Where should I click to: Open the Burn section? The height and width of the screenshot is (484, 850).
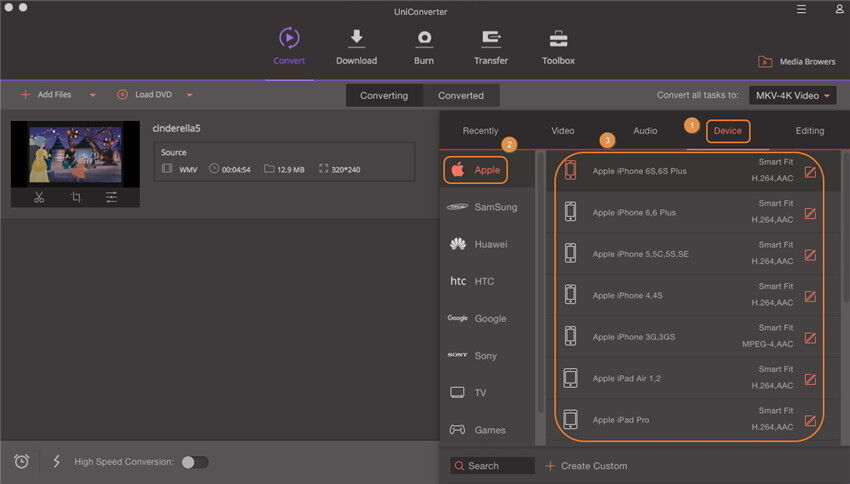425,47
